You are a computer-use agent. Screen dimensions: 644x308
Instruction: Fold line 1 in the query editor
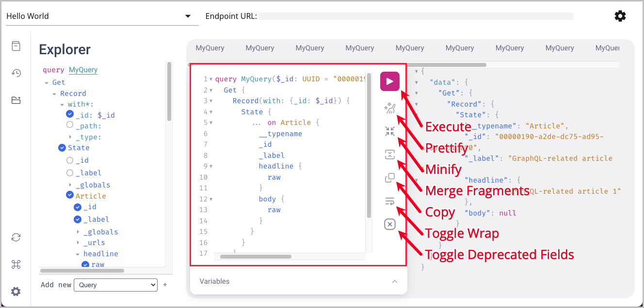point(211,79)
